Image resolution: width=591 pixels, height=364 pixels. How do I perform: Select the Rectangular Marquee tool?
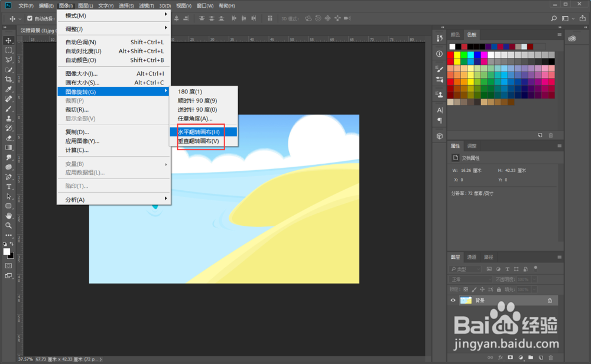(x=8, y=50)
